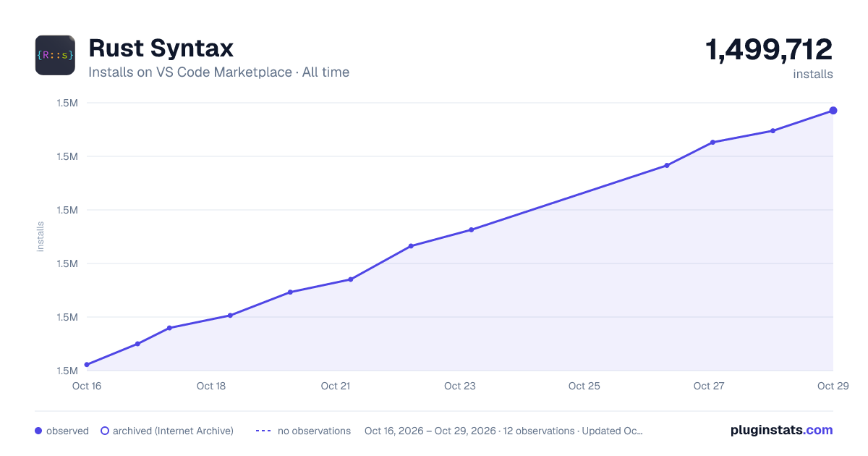Click the Oct 16 axis label

(87, 386)
